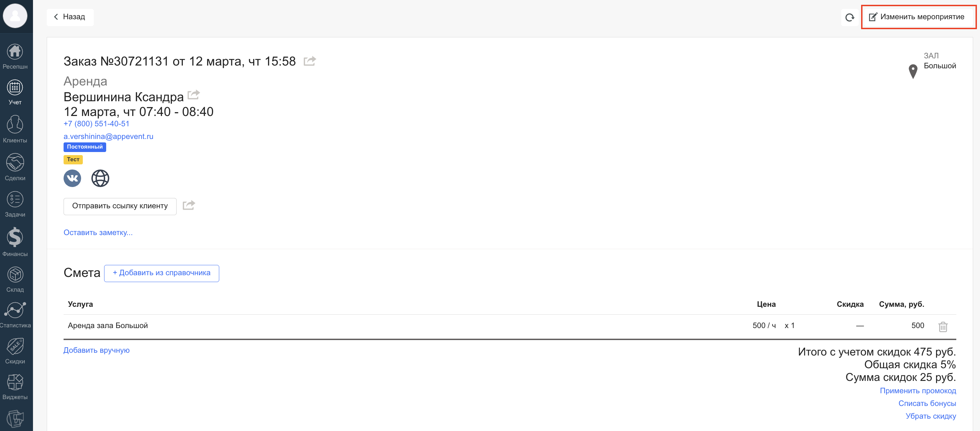Click the user avatar icon
Image resolution: width=980 pixels, height=431 pixels.
pyautogui.click(x=15, y=16)
